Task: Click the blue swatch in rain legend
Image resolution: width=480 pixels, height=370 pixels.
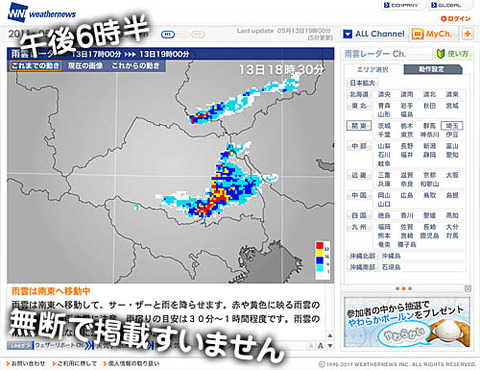Action: [x=320, y=260]
